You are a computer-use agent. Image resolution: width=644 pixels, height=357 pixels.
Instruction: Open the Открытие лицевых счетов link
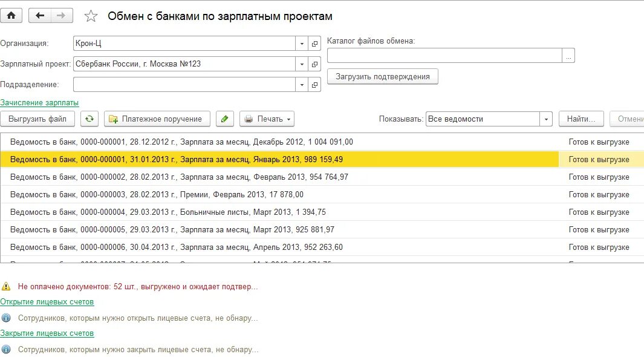[47, 301]
